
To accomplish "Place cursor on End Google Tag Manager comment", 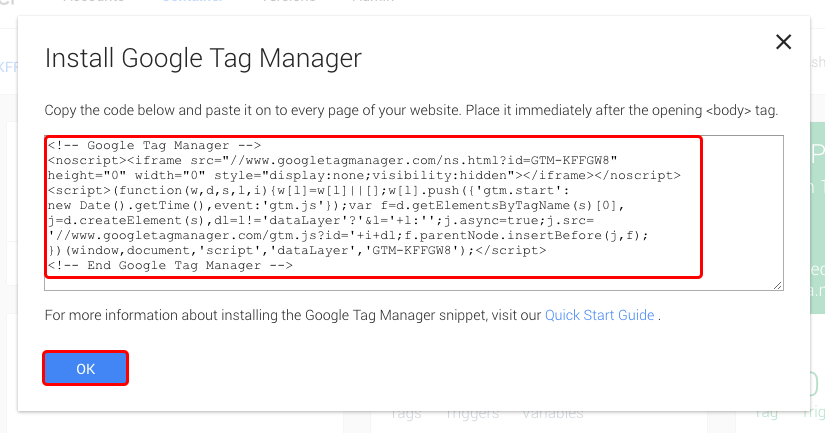I will click(x=170, y=265).
